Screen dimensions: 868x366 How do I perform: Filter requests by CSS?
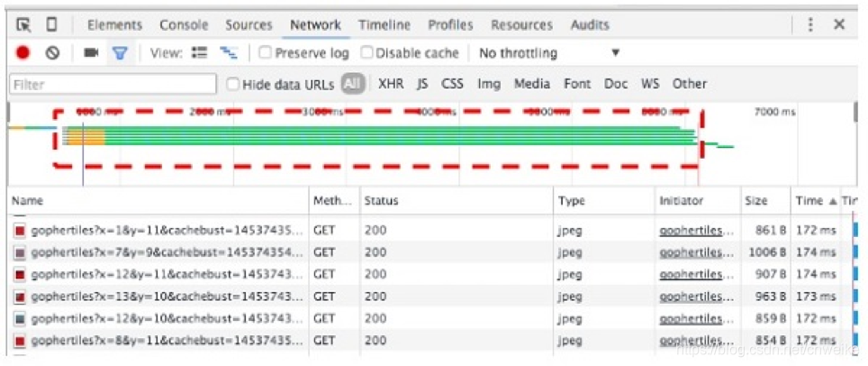click(x=452, y=84)
